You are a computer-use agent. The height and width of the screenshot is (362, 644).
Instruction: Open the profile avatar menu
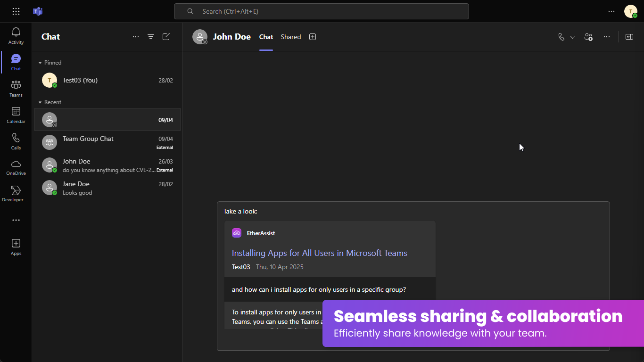[x=631, y=11]
